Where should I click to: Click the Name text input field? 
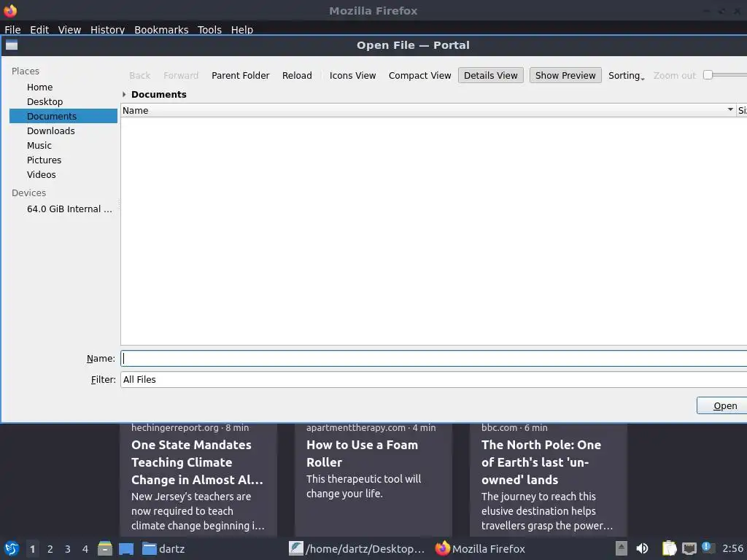click(433, 359)
